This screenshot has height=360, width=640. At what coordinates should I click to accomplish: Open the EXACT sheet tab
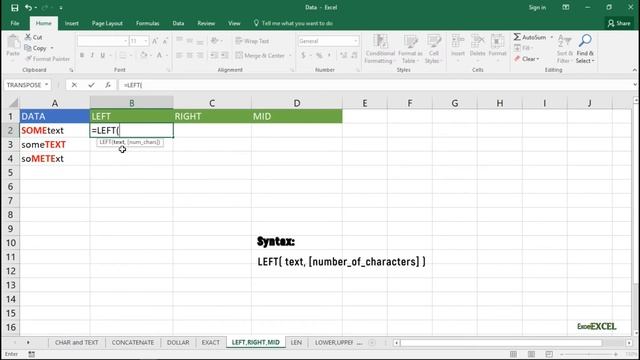click(x=210, y=342)
